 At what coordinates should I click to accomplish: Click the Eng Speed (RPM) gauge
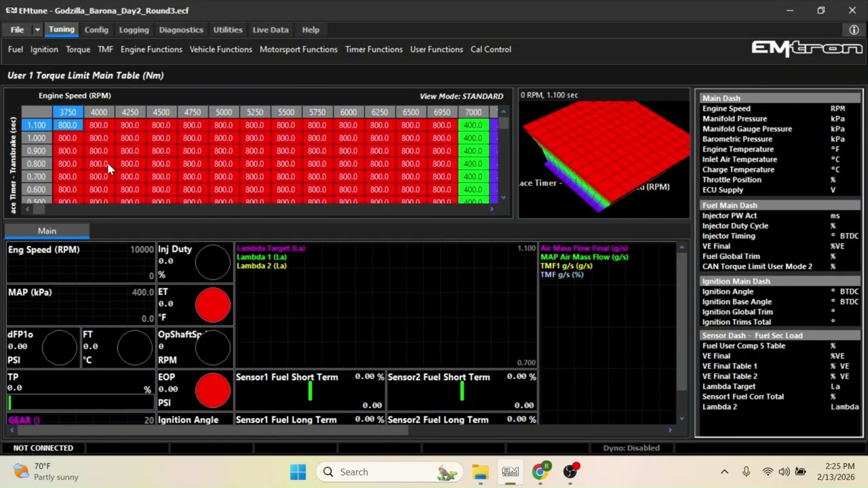click(x=81, y=262)
